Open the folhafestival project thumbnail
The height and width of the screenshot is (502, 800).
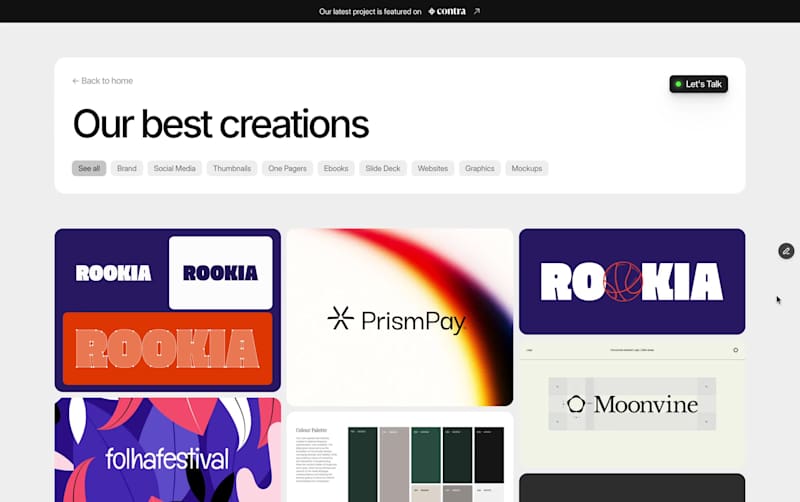[167, 450]
